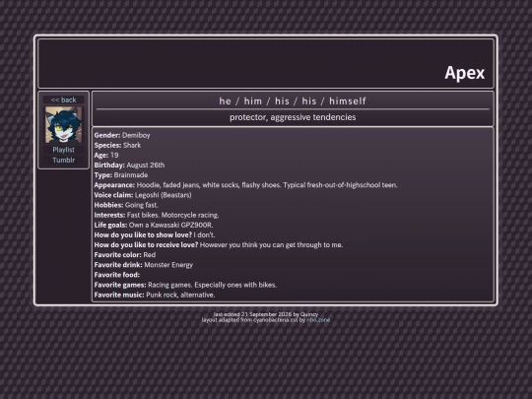
Task: Go back using the '<< back' link
Action: click(63, 100)
